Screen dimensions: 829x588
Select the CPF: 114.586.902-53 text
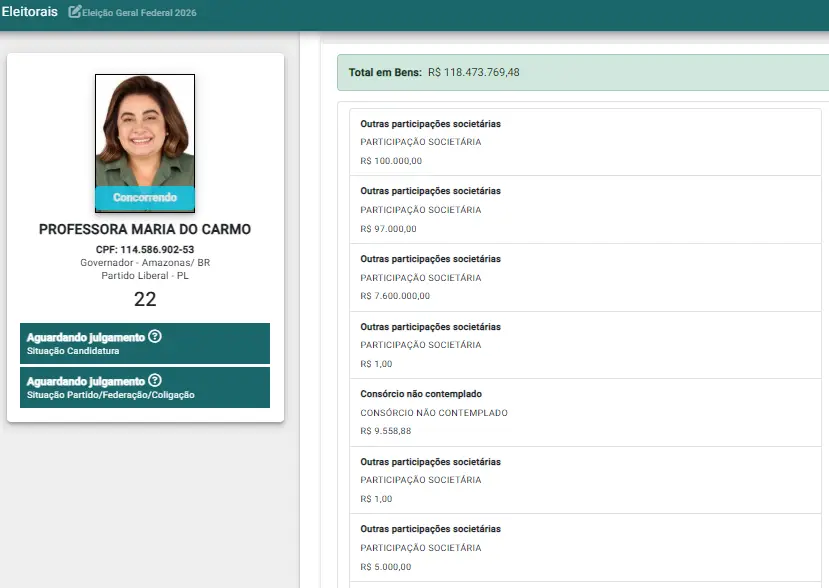click(145, 250)
